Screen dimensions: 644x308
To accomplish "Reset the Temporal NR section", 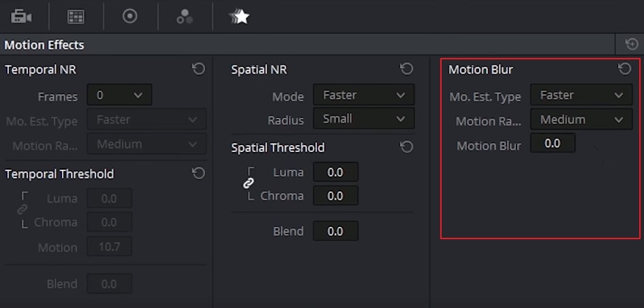I will 198,69.
